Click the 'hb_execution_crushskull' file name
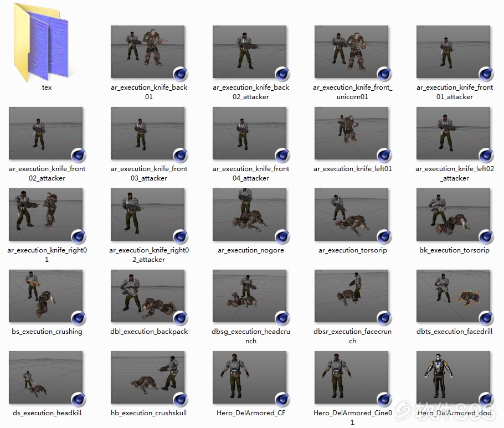Screen dimensions: 504x428 149,412
